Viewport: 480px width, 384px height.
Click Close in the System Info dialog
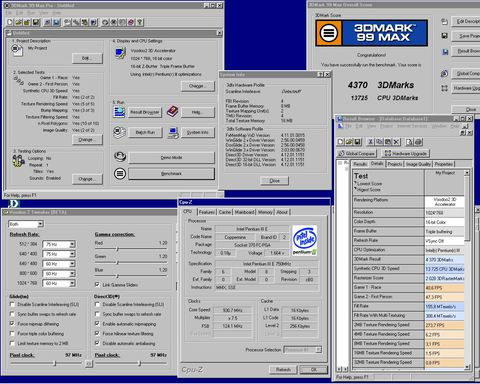[x=274, y=181]
